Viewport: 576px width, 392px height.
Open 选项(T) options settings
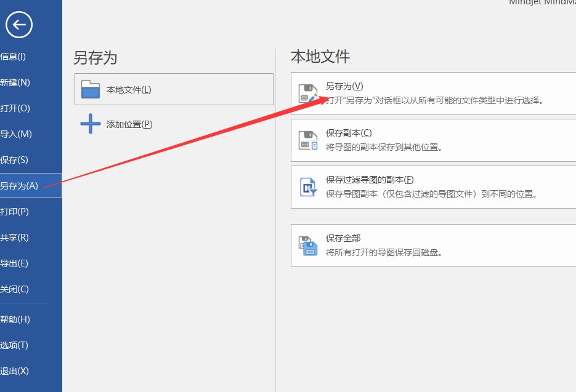15,345
